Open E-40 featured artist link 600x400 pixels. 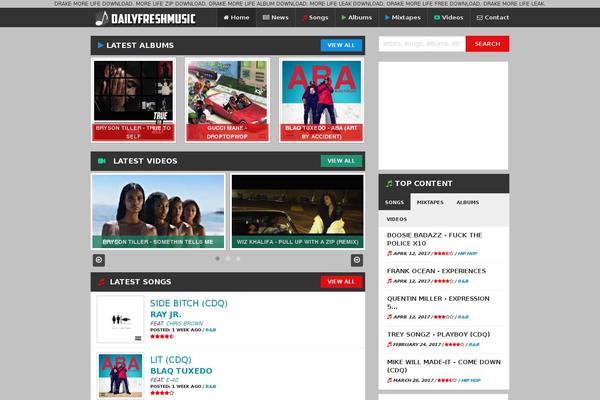coord(172,380)
